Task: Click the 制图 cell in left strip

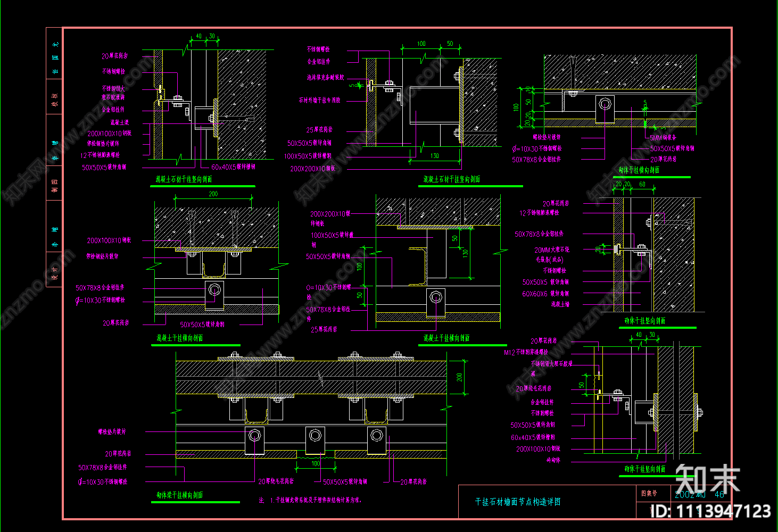Action: [54, 184]
